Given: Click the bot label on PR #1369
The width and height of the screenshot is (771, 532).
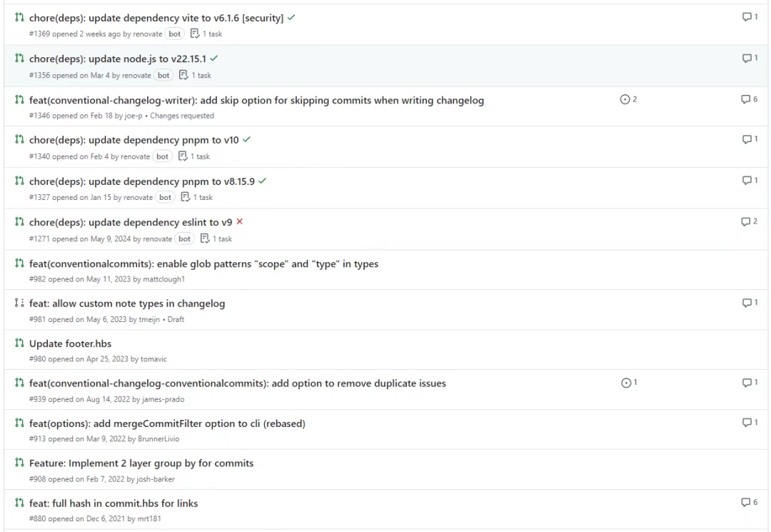Looking at the screenshot, I should tap(175, 34).
